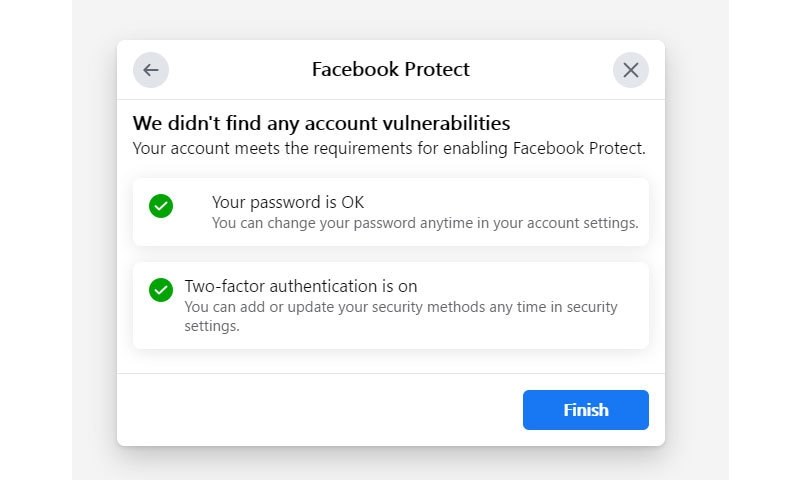800x480 pixels.
Task: Click the back arrow icon
Action: point(151,70)
